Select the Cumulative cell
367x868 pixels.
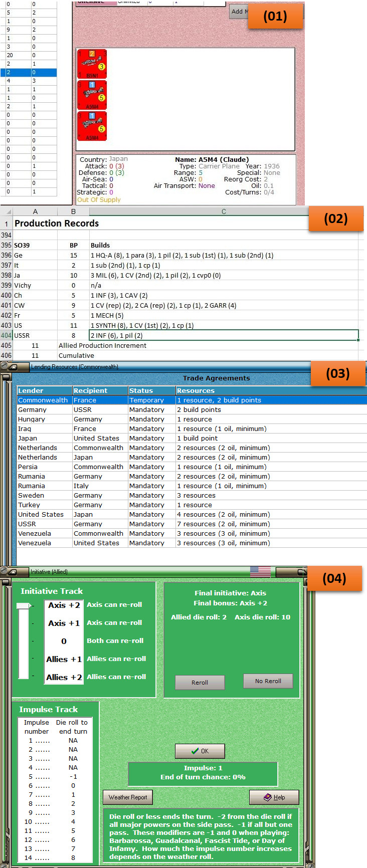click(76, 355)
